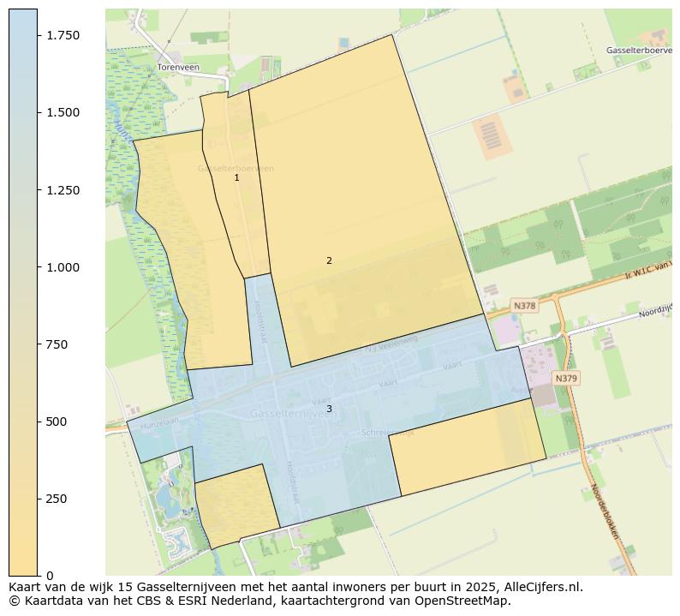Click the N378 road shield
The image size is (680, 616).
pyautogui.click(x=524, y=306)
